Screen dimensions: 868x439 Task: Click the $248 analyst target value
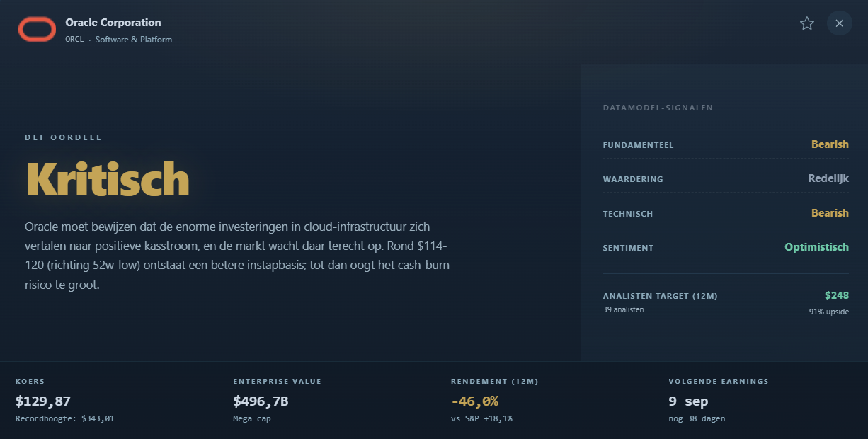[836, 295]
